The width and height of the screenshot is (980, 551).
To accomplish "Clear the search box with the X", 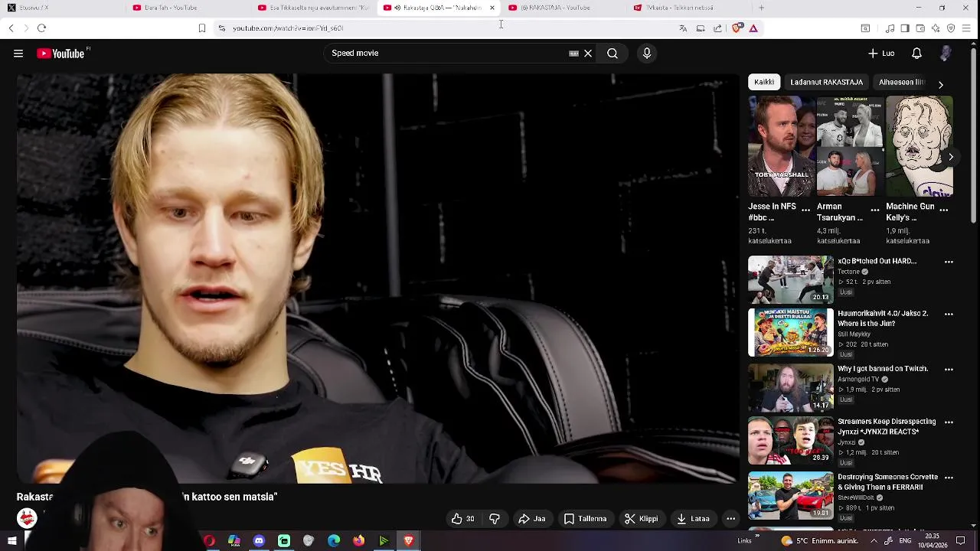I will click(x=588, y=54).
